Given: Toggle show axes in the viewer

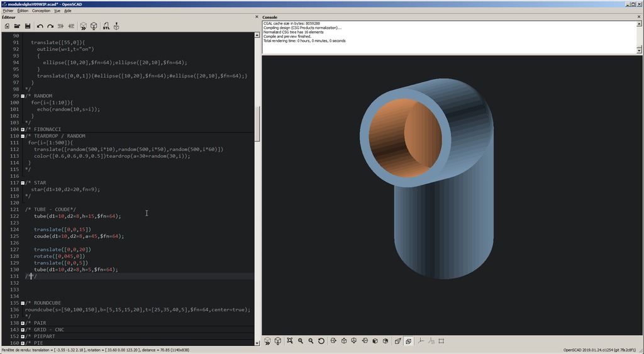Looking at the screenshot, I should click(421, 341).
